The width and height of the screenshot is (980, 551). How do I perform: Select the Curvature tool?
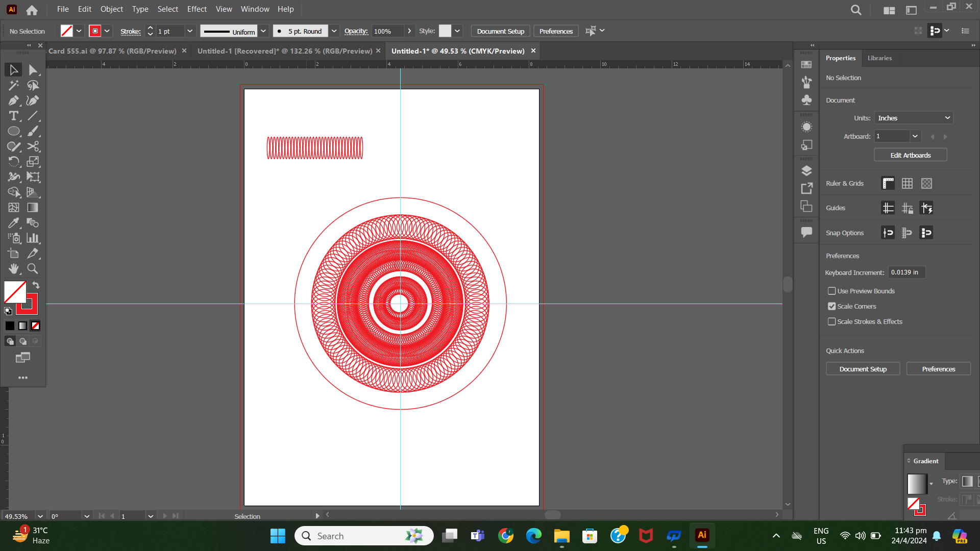(33, 101)
